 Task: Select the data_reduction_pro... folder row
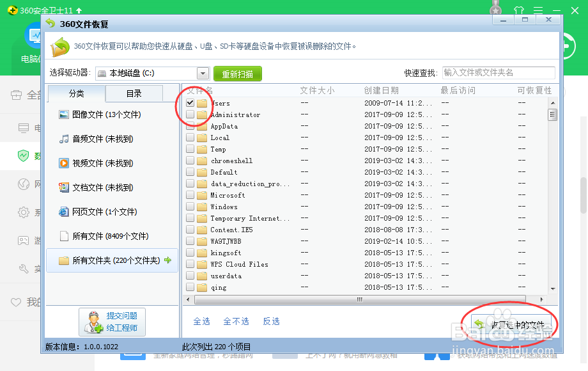[366, 184]
